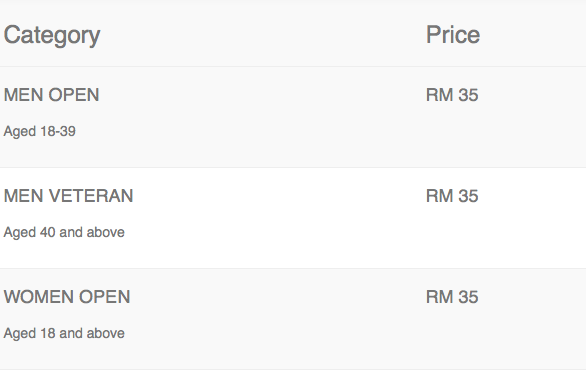Click the Price column header
Image resolution: width=586 pixels, height=385 pixels.
453,35
